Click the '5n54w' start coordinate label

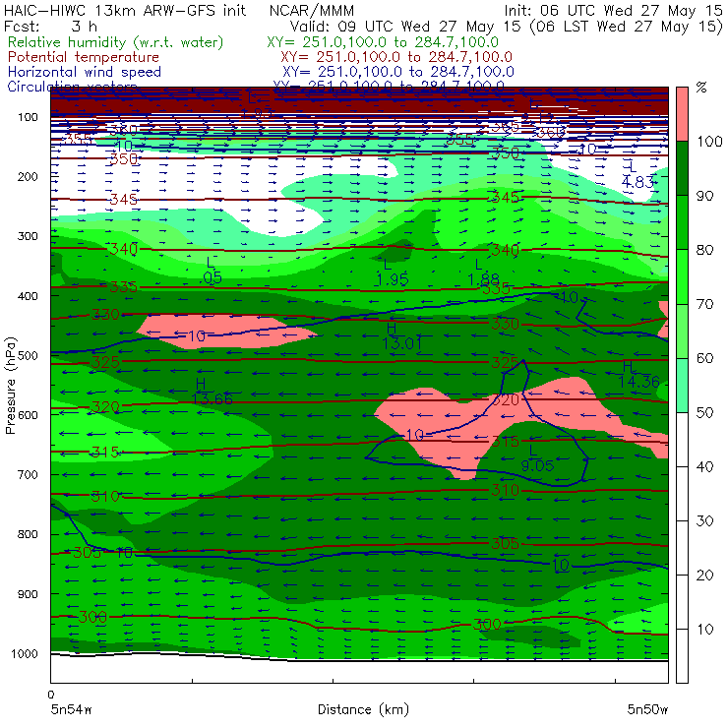coord(72,710)
